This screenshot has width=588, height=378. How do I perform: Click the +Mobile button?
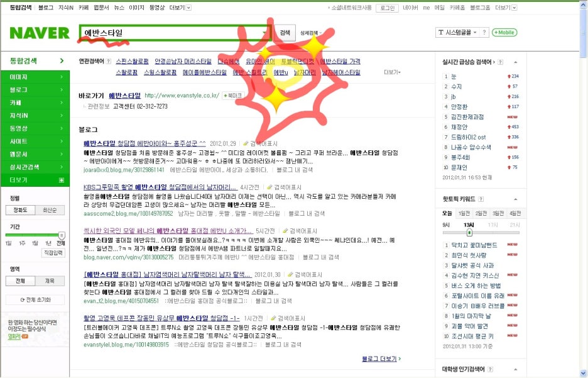pos(504,33)
